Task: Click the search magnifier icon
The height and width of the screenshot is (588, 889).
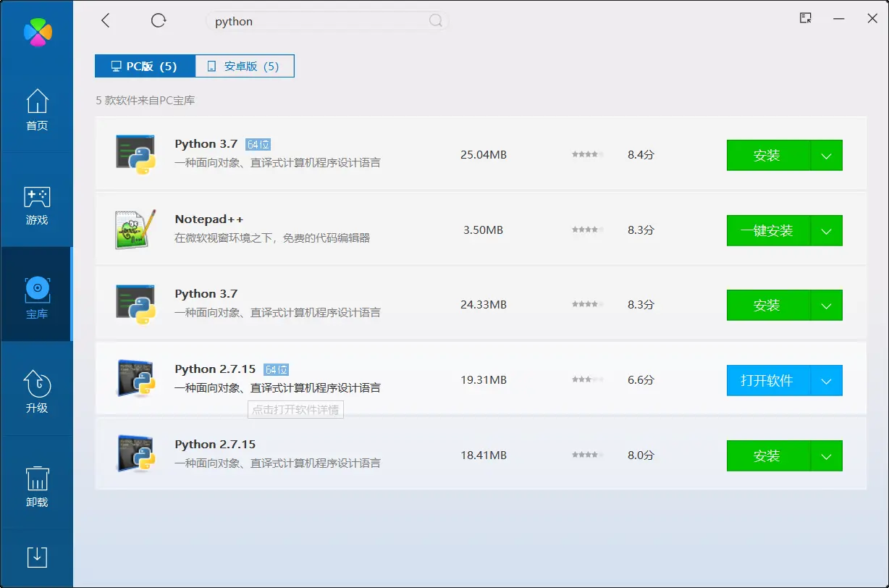Action: (x=436, y=21)
